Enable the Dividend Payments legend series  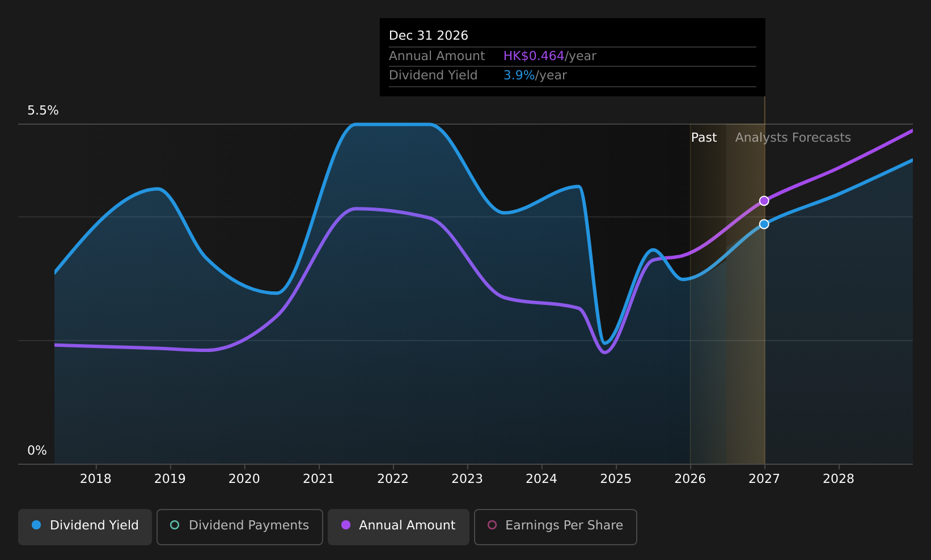(239, 527)
